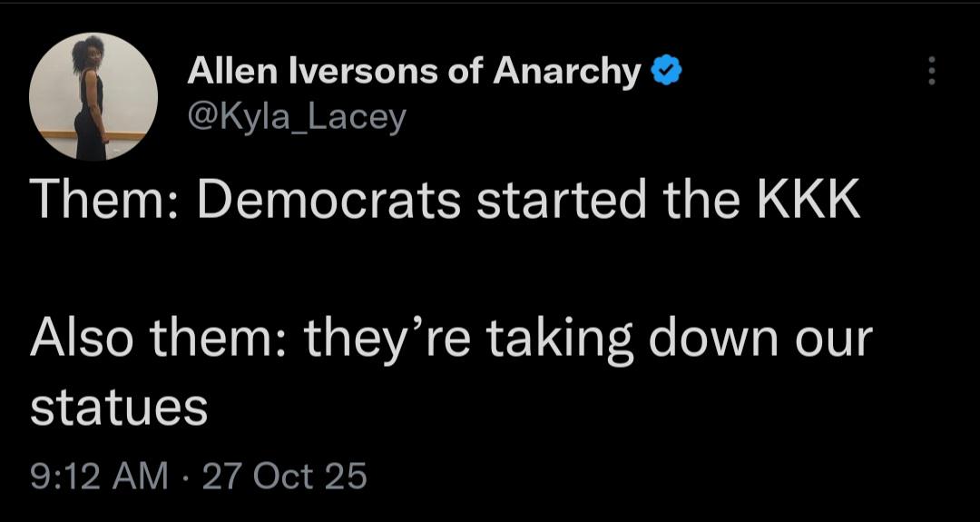This screenshot has height=522, width=980.
Task: Click the line starting "Also them: they're taking"
Action: [x=451, y=339]
